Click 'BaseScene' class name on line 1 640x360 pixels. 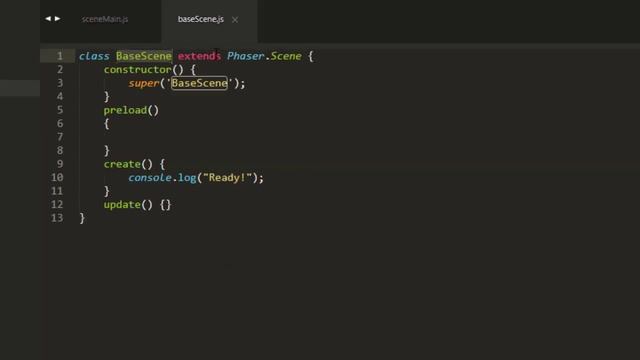pyautogui.click(x=144, y=56)
